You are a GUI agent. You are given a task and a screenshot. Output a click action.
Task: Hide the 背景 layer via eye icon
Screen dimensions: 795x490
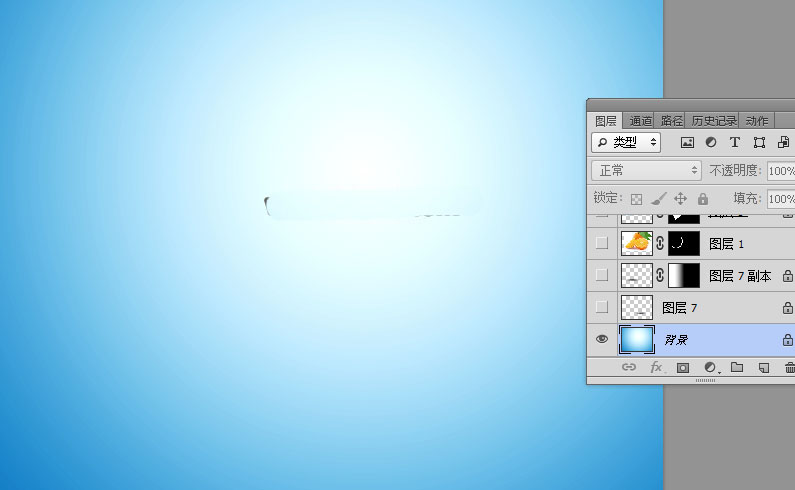[x=602, y=339]
